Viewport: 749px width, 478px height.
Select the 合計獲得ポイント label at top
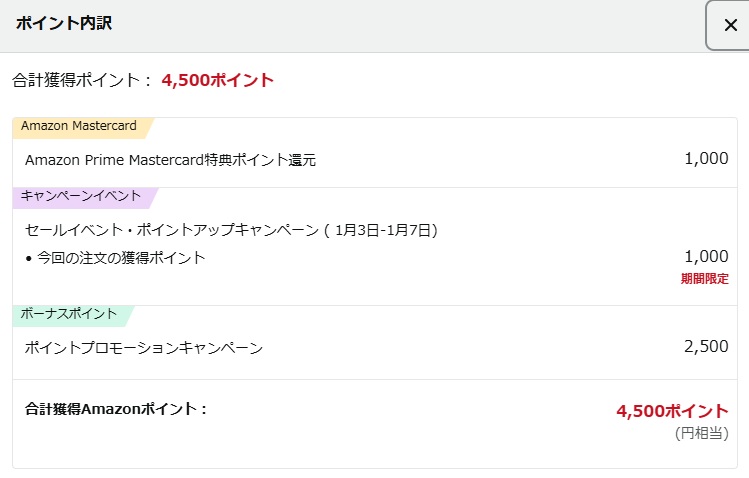click(82, 80)
